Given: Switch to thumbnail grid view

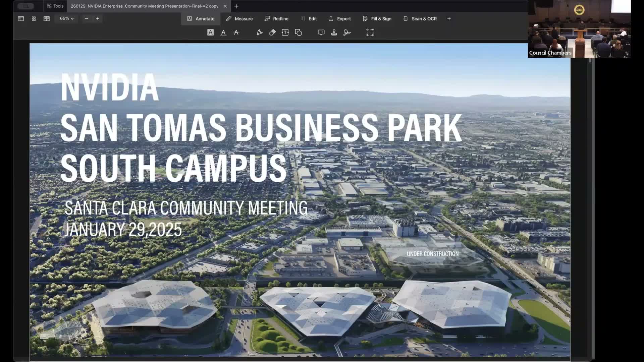Looking at the screenshot, I should [34, 19].
